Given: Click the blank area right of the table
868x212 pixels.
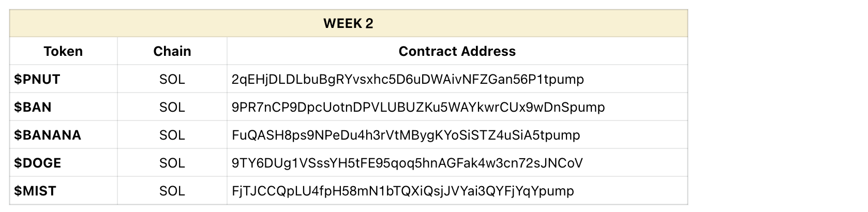Looking at the screenshot, I should 777,106.
